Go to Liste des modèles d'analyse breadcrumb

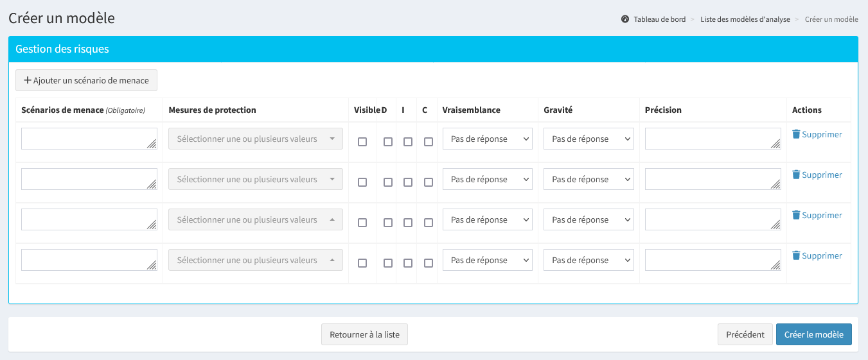[x=745, y=19]
